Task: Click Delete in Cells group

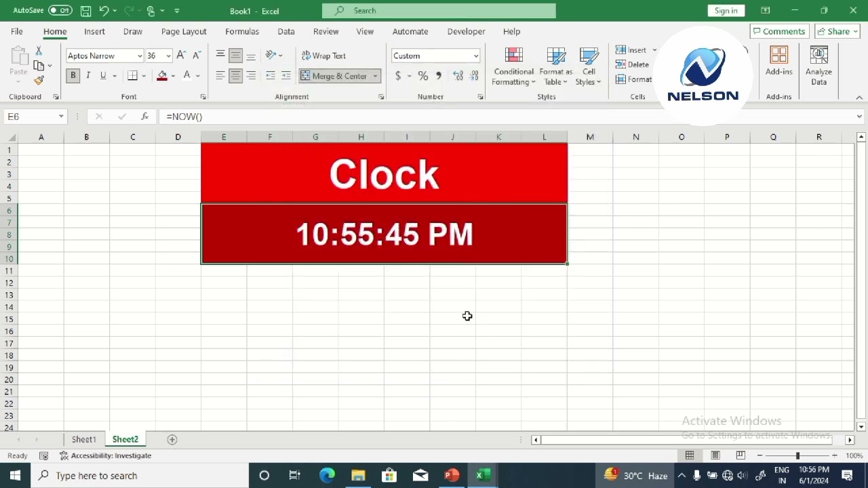Action: coord(633,64)
